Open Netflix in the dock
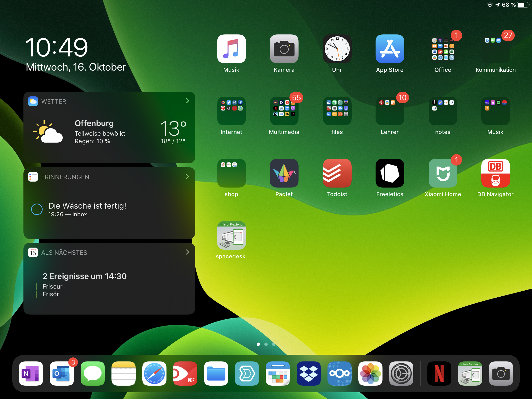The height and width of the screenshot is (399, 532). click(x=439, y=373)
